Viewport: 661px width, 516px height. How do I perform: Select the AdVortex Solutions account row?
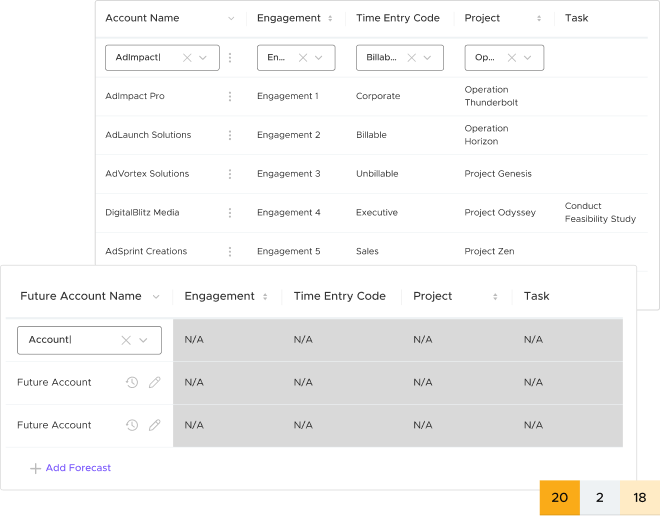coord(147,174)
